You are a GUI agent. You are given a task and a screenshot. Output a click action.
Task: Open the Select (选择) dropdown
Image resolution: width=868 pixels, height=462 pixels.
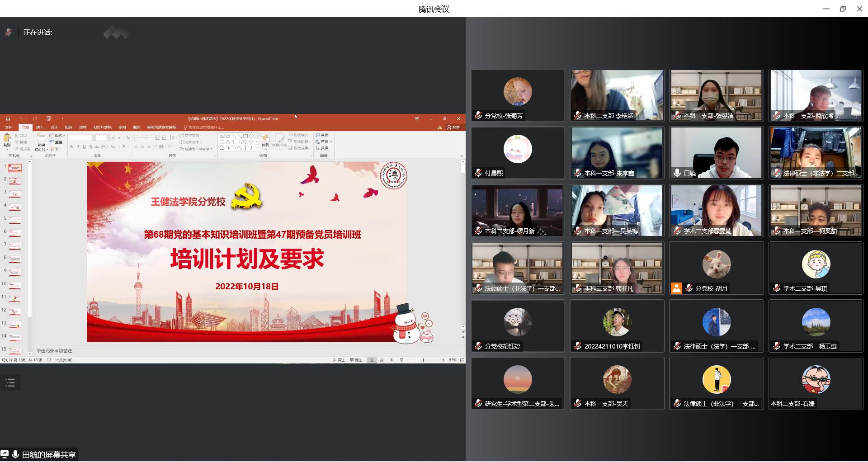(324, 148)
